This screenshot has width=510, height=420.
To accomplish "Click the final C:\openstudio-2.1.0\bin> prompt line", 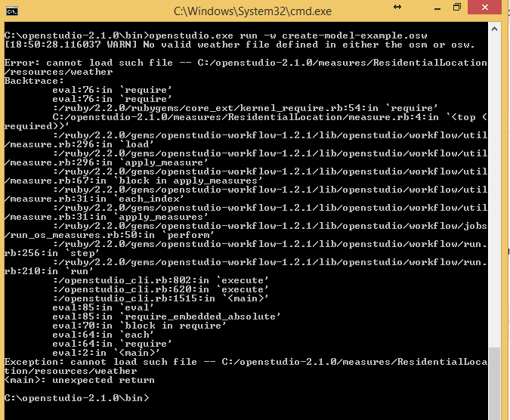I will click(77, 398).
